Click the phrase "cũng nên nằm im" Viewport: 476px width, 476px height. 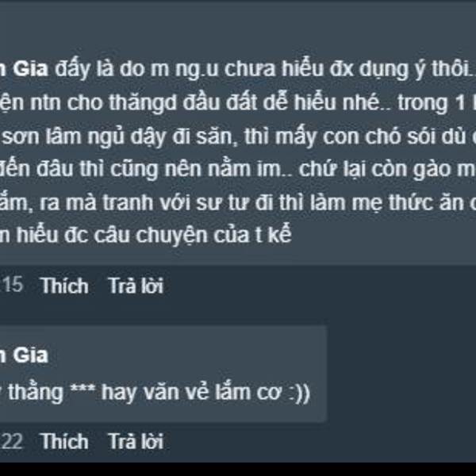(x=197, y=169)
